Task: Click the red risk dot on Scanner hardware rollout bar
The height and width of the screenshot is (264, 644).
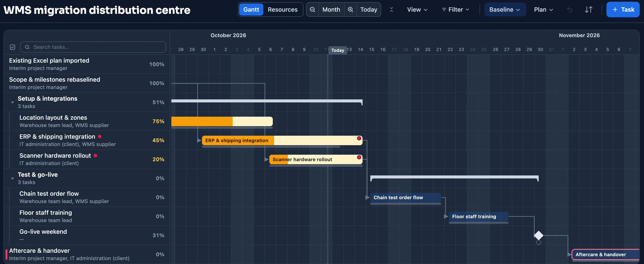Action: click(359, 157)
